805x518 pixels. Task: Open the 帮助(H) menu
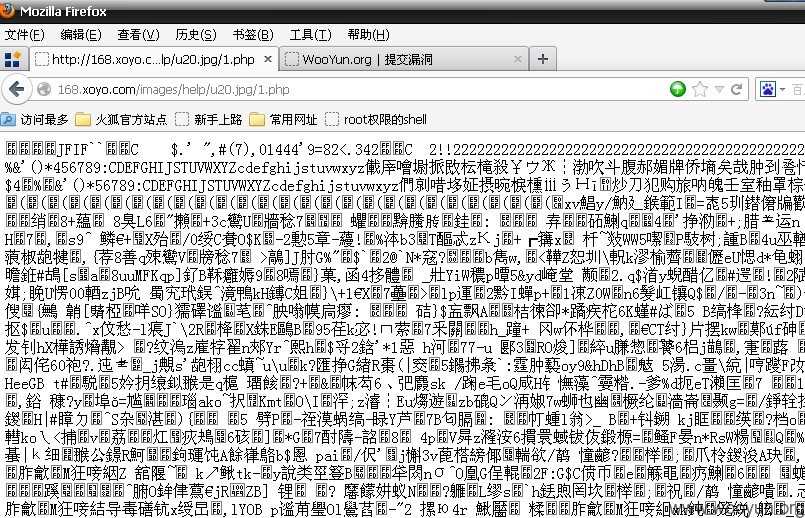(368, 35)
